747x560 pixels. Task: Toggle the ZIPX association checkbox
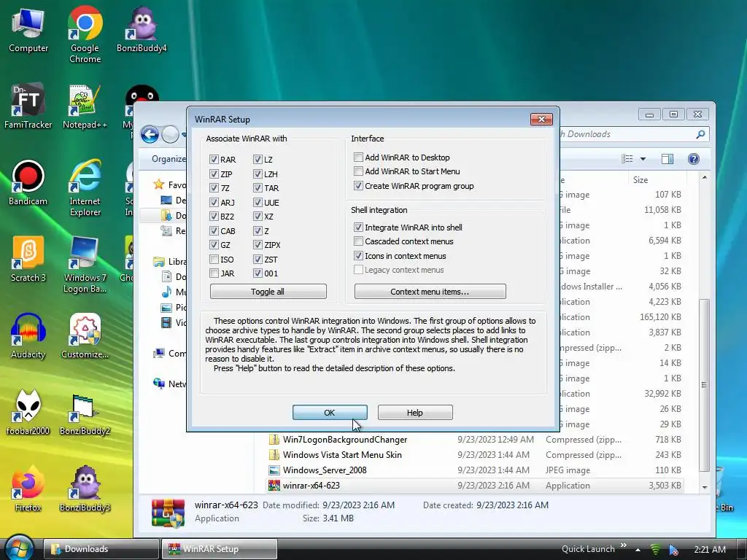click(258, 245)
